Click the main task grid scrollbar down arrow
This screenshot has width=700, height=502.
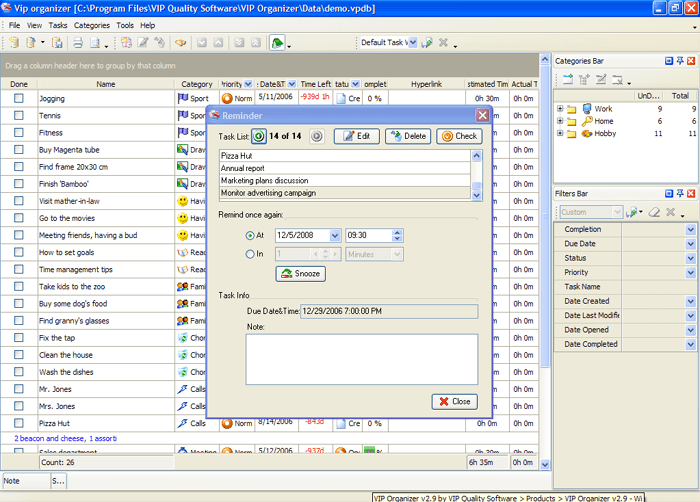coord(545,465)
